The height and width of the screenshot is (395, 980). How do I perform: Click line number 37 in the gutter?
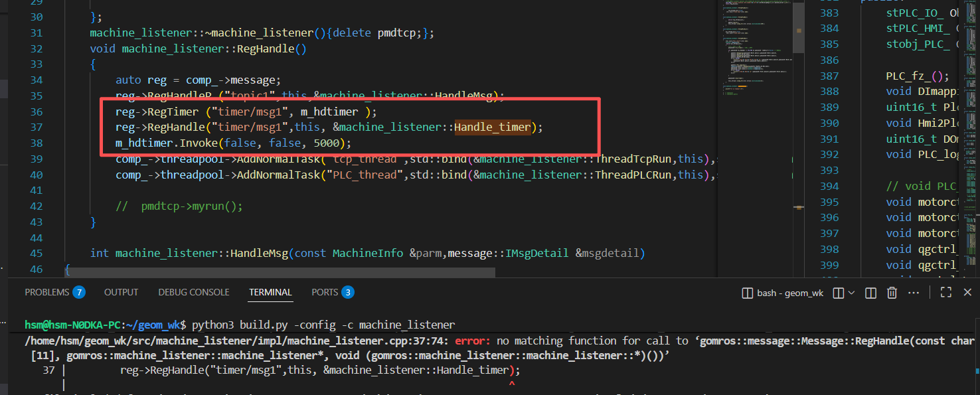(x=37, y=127)
